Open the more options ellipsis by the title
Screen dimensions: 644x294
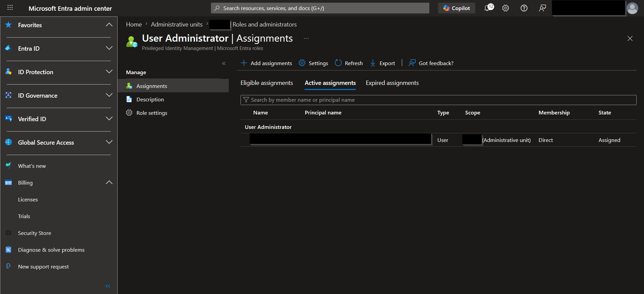[306, 39]
